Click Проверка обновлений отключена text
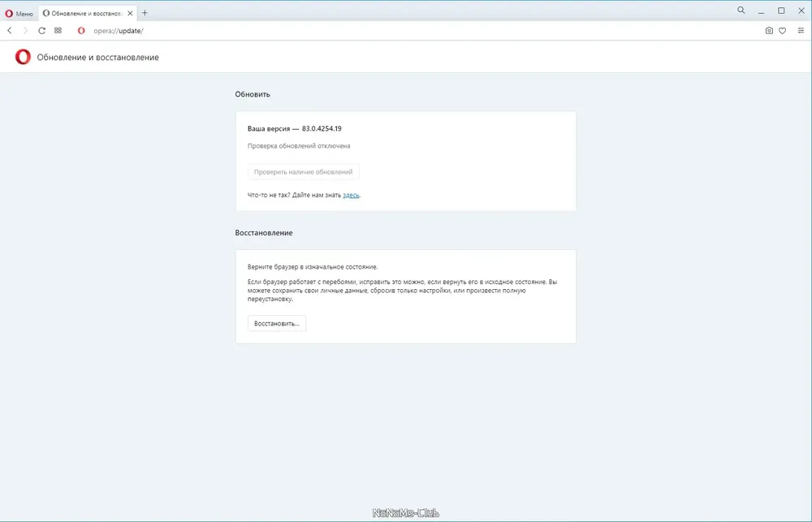 (x=299, y=146)
